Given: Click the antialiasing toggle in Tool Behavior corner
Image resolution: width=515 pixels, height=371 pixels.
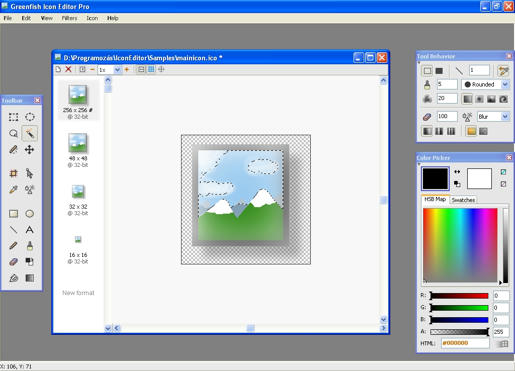Looking at the screenshot, I should click(503, 71).
